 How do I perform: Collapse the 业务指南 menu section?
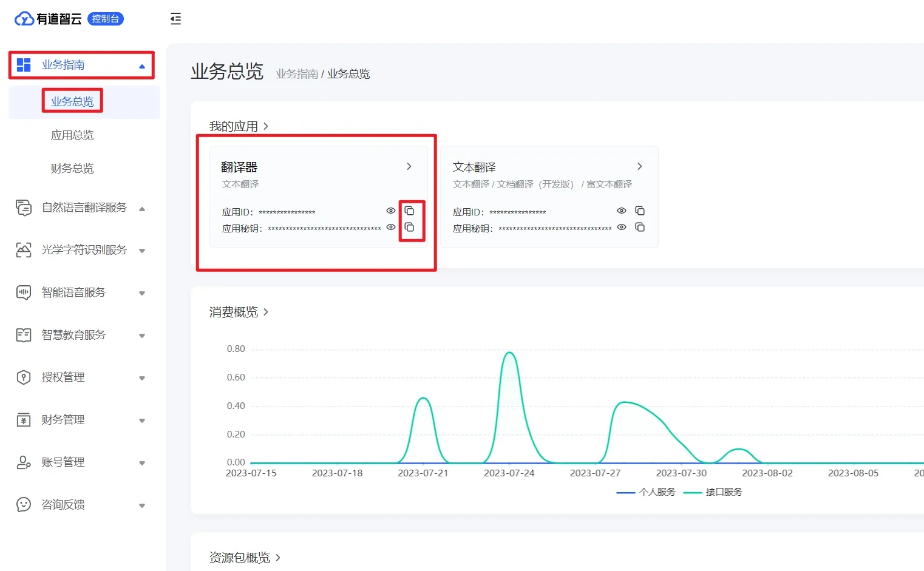point(142,65)
